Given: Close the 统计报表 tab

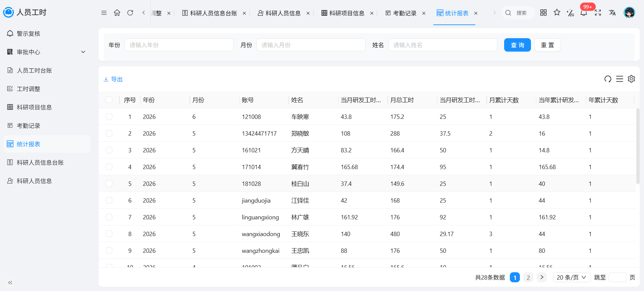Looking at the screenshot, I should point(476,13).
